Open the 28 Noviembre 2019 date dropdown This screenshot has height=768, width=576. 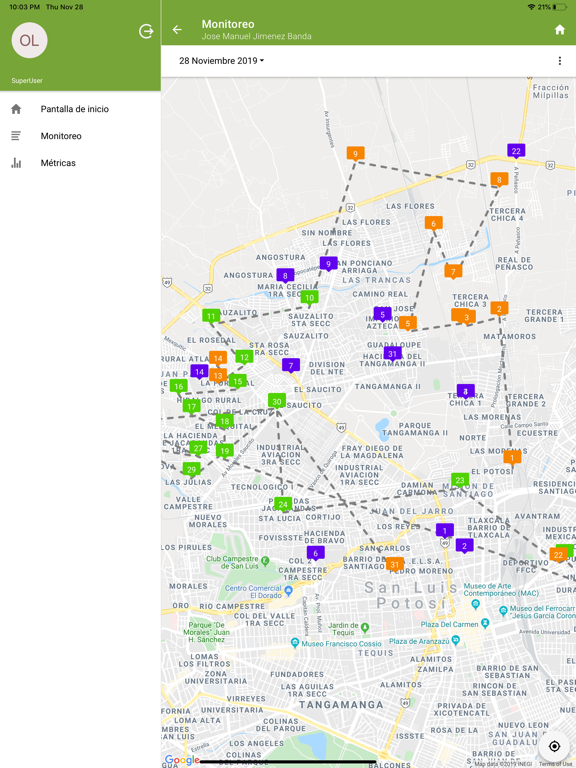pyautogui.click(x=221, y=61)
